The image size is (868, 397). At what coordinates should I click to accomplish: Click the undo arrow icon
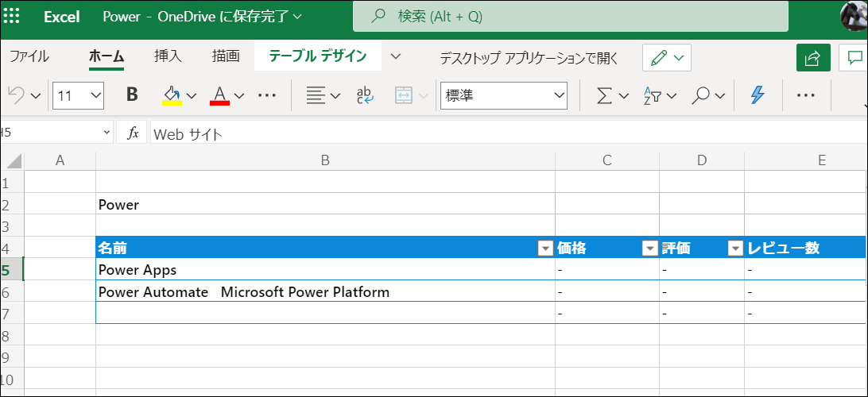16,95
